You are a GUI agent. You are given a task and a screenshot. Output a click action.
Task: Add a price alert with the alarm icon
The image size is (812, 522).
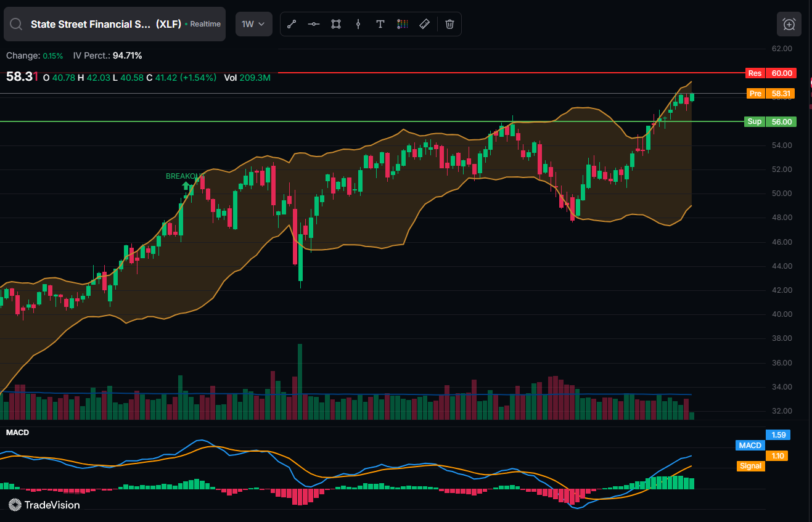[x=789, y=24]
